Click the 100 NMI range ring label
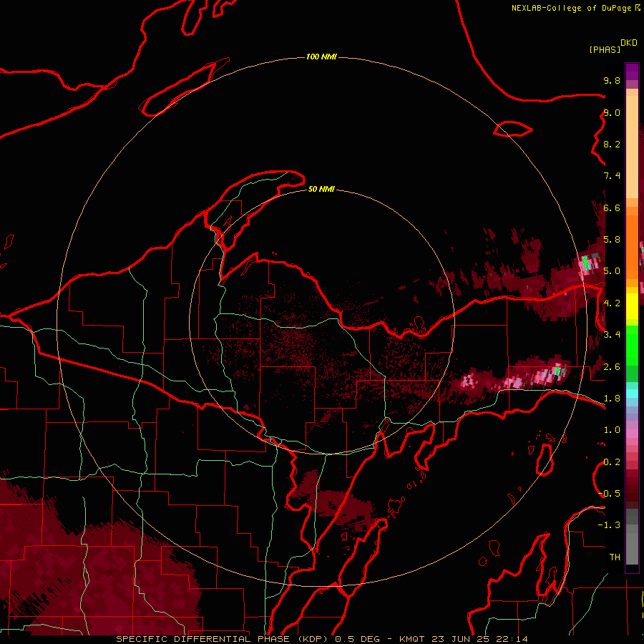The image size is (644, 644). pos(321,57)
